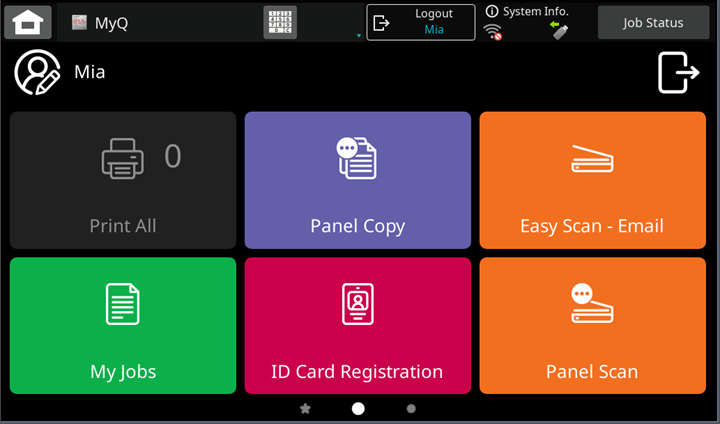Tap the Wi-Fi status icon
Image resolution: width=720 pixels, height=424 pixels.
(492, 32)
